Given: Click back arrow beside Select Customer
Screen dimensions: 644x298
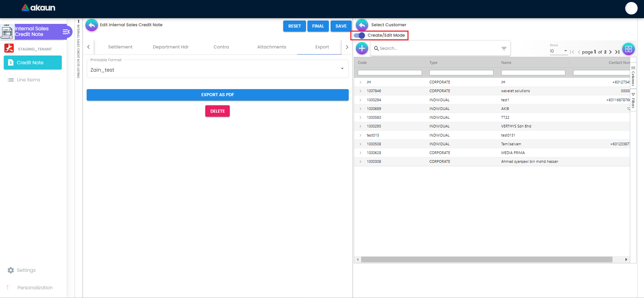Looking at the screenshot, I should (x=362, y=25).
